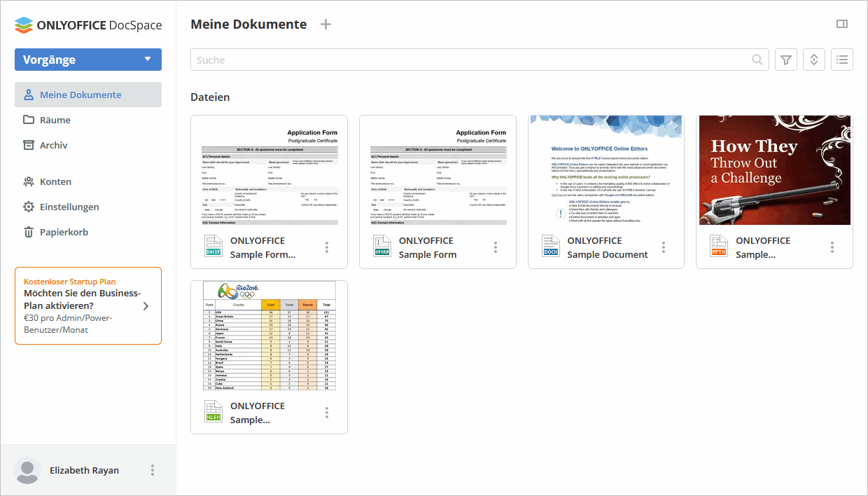Click the XLSX 'ONLYOFFICE Sample...' file name
This screenshot has height=496, width=868.
[x=258, y=413]
